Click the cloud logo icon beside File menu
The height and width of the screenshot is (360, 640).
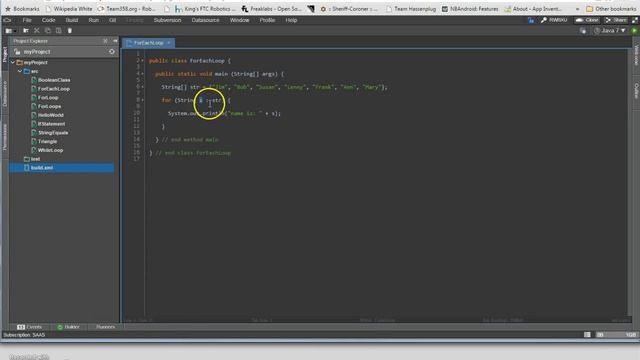(x=7, y=20)
